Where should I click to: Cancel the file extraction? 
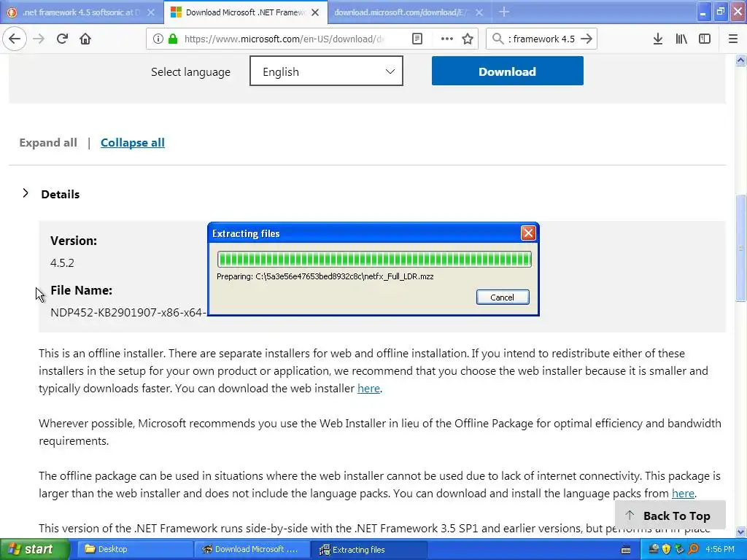click(503, 297)
